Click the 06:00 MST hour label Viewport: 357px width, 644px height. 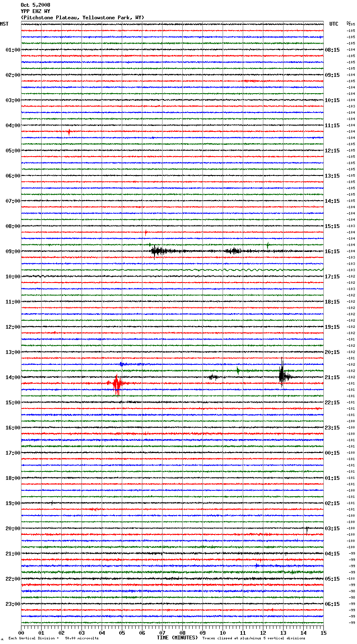pos(13,176)
